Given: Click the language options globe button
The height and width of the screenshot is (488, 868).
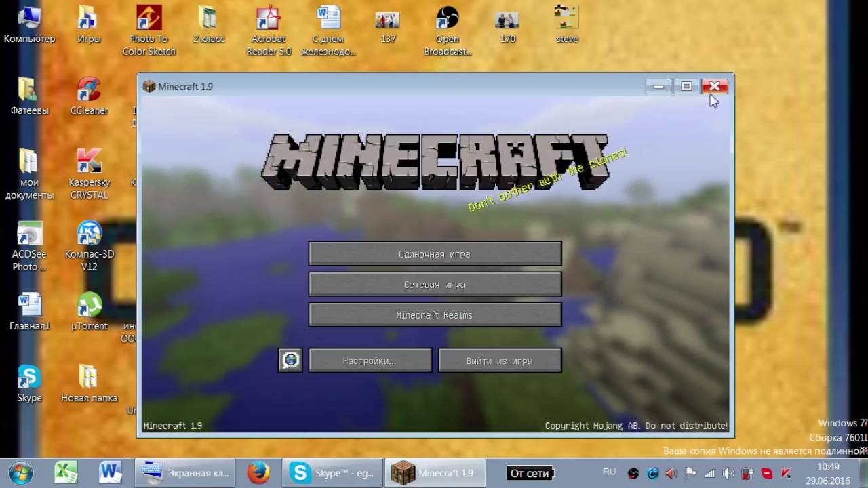Looking at the screenshot, I should (x=290, y=361).
